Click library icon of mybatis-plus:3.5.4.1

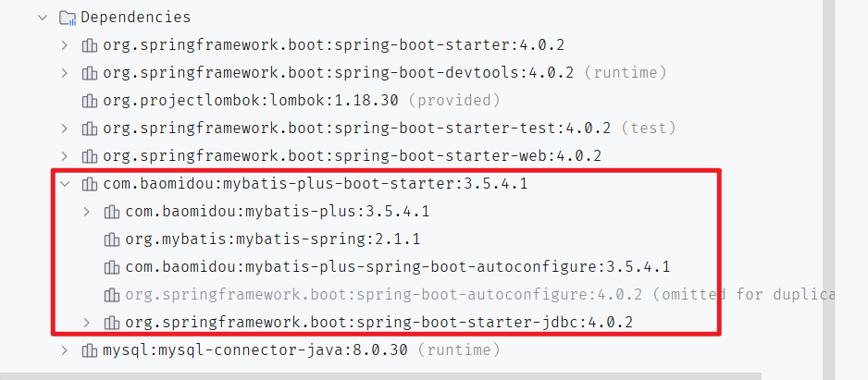111,212
